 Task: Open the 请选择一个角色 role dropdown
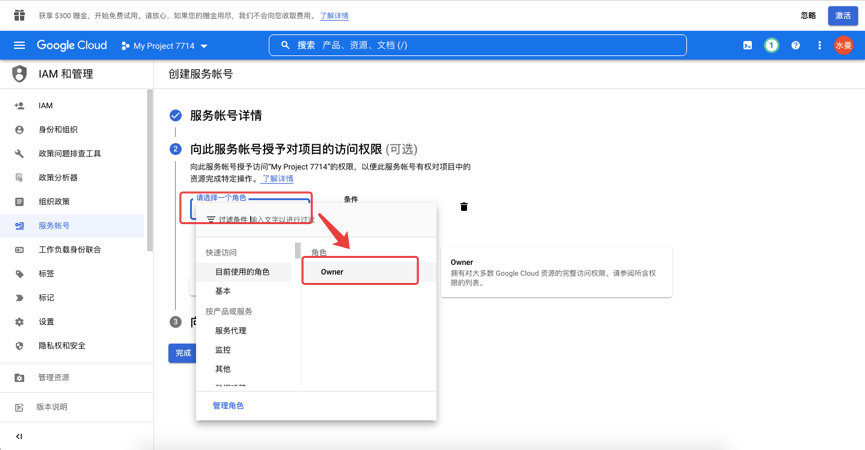(250, 208)
